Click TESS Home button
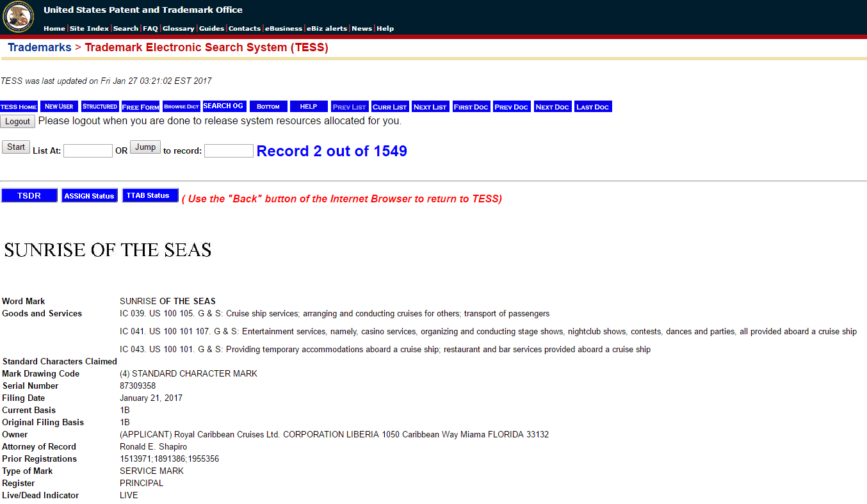 click(19, 106)
